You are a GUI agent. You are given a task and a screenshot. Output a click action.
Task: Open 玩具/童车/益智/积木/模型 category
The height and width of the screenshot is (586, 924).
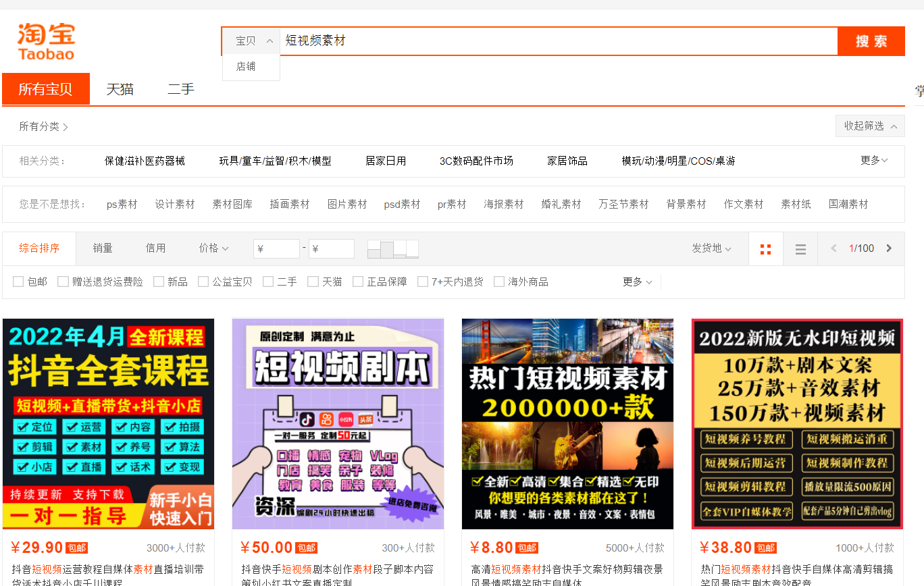[x=275, y=161]
